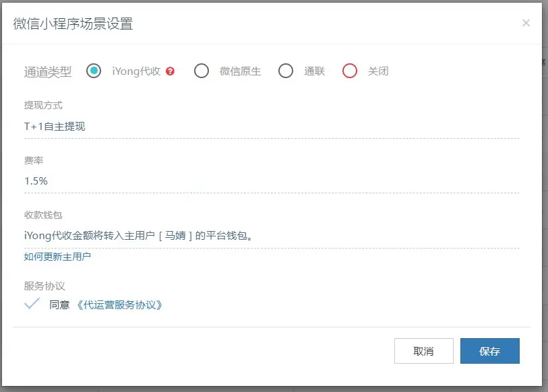The width and height of the screenshot is (548, 392).
Task: Click the red help icon beside iYong代收
Action: 170,71
